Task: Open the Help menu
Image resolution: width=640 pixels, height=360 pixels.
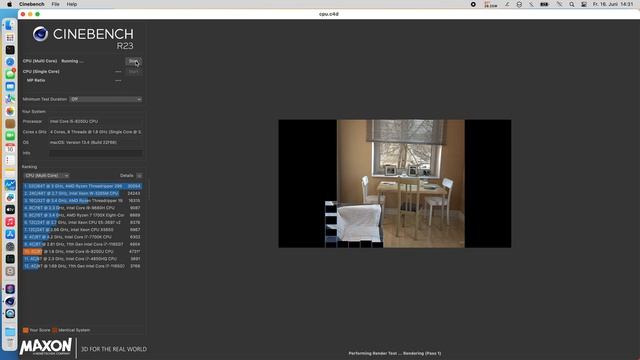Action: [72, 4]
